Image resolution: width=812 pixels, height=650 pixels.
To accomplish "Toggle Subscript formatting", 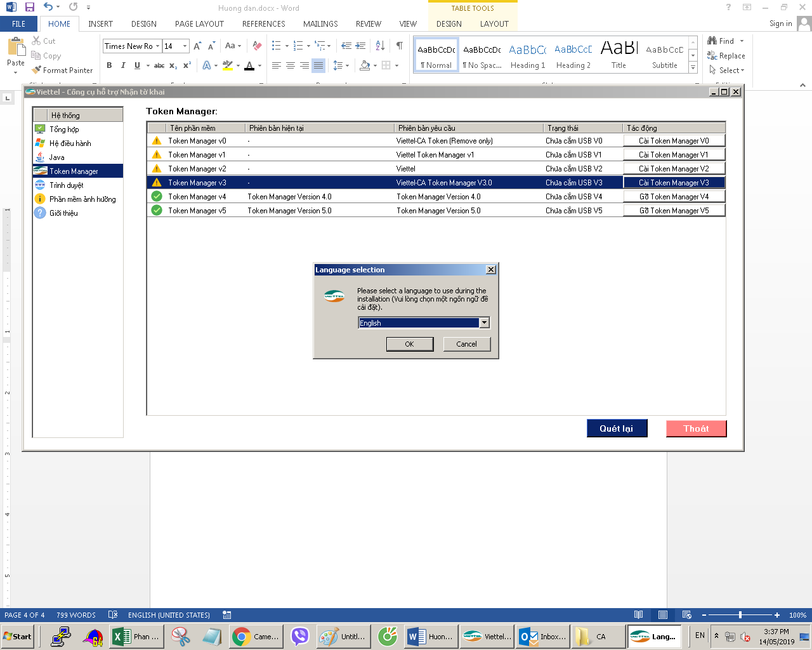I will coord(173,65).
